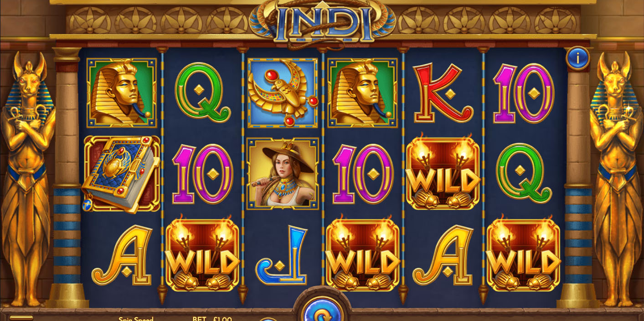Select the purple 10 beside the info button

(x=523, y=93)
